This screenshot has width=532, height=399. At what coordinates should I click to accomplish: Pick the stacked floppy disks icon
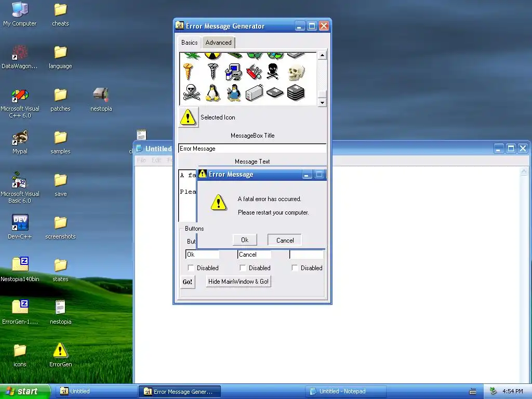(x=296, y=92)
